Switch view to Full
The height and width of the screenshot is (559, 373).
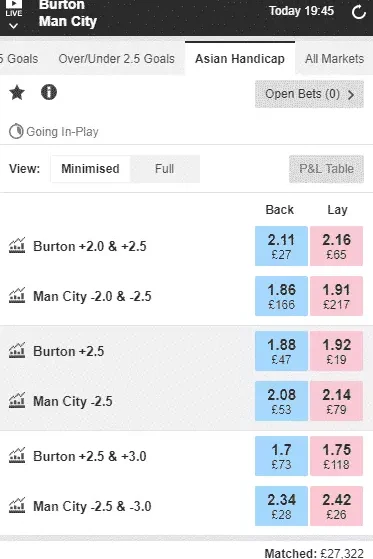165,169
